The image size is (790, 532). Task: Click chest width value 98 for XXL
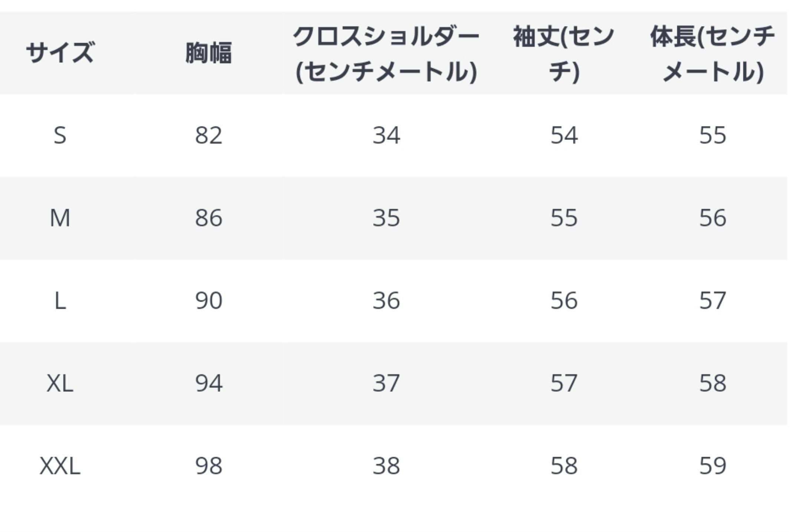tap(208, 466)
